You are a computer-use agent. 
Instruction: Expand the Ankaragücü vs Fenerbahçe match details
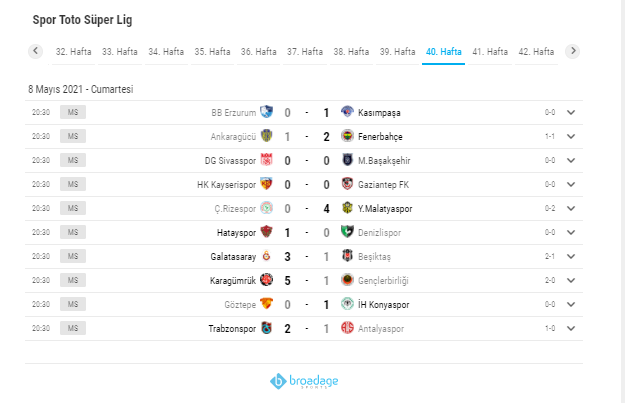click(571, 136)
